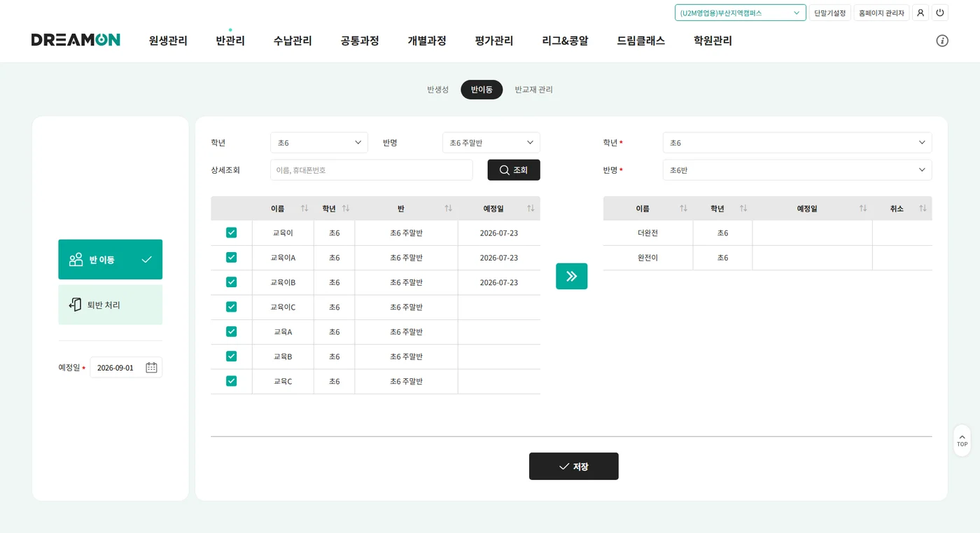Click the TOP scroll-up button
This screenshot has height=533, width=980.
coord(962,441)
